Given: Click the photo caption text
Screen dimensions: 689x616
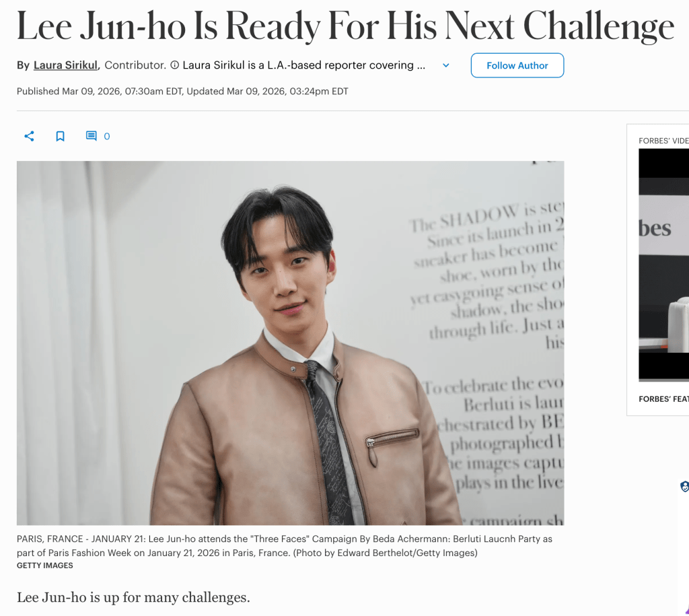Looking at the screenshot, I should [285, 546].
